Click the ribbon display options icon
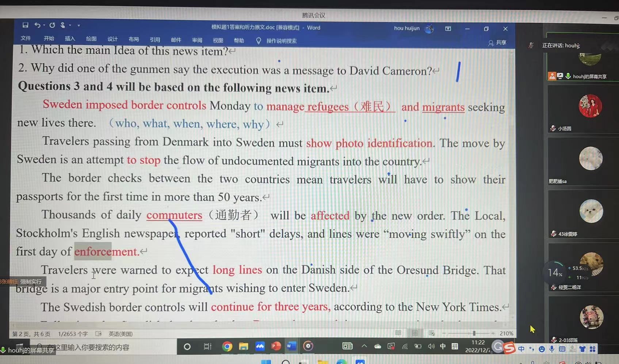 448,29
